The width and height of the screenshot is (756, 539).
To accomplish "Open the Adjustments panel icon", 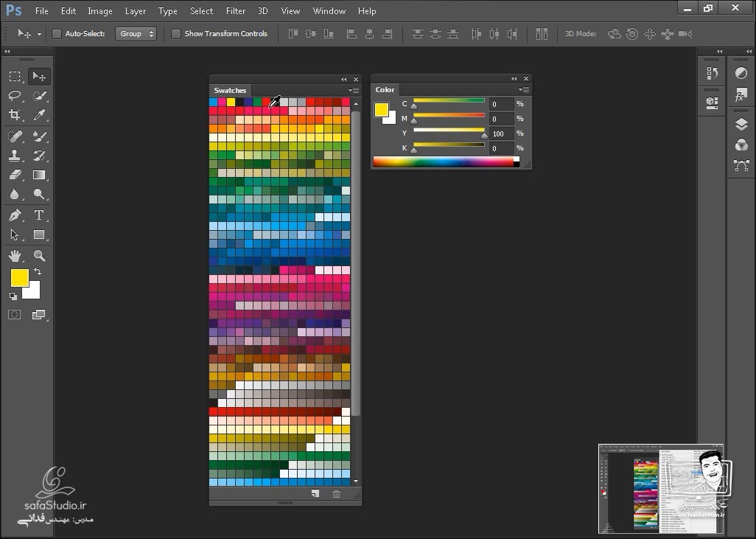I will pos(741,73).
